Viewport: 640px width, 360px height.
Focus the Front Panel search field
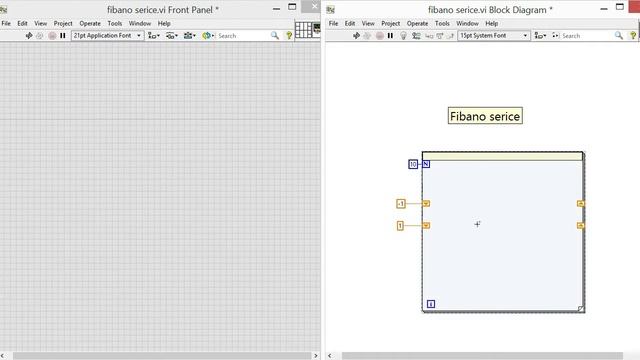coord(243,36)
